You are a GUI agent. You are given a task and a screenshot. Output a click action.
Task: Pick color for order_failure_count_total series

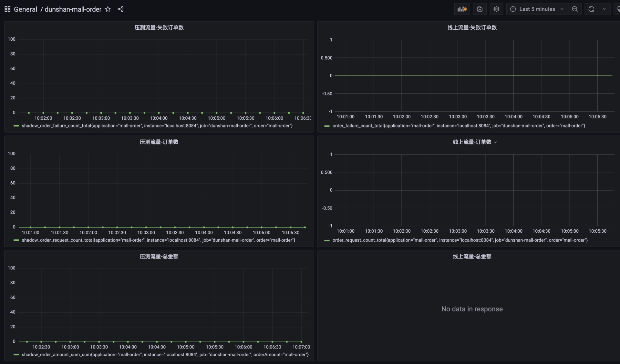327,126
